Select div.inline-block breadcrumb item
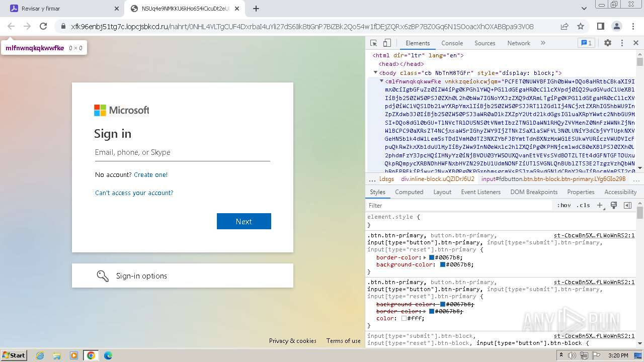644x362 pixels. (x=437, y=179)
